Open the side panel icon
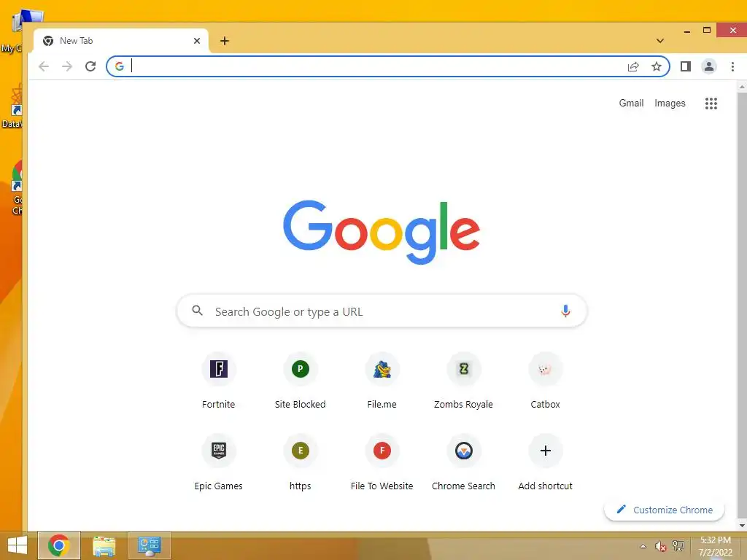The height and width of the screenshot is (560, 747). tap(686, 66)
